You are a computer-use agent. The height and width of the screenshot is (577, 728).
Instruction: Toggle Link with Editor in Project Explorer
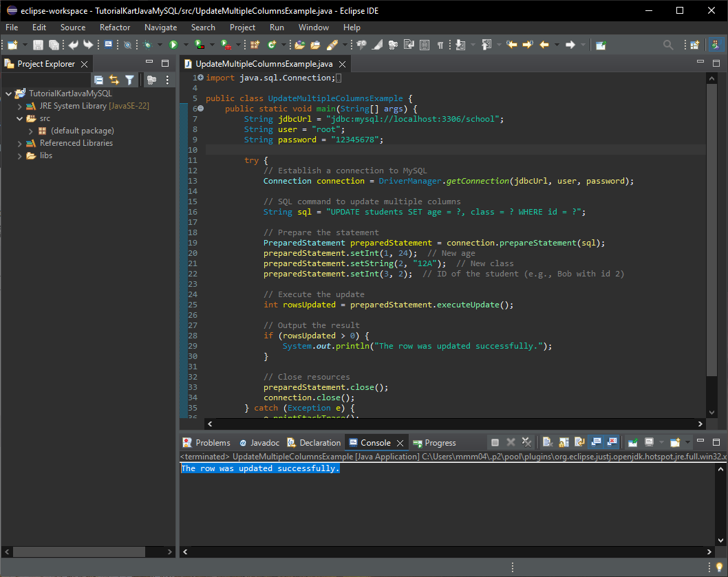[x=114, y=80]
